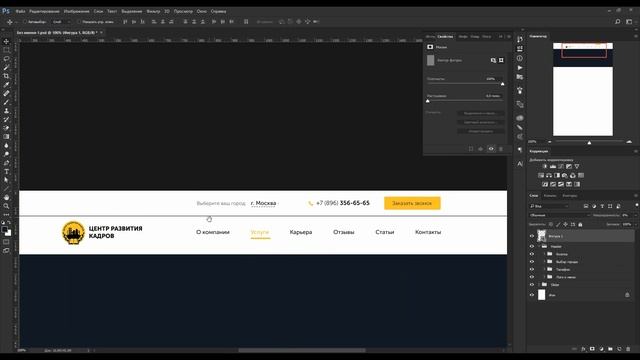Select the Eyedropper tool
This screenshot has width=640, height=360.
tap(6, 84)
